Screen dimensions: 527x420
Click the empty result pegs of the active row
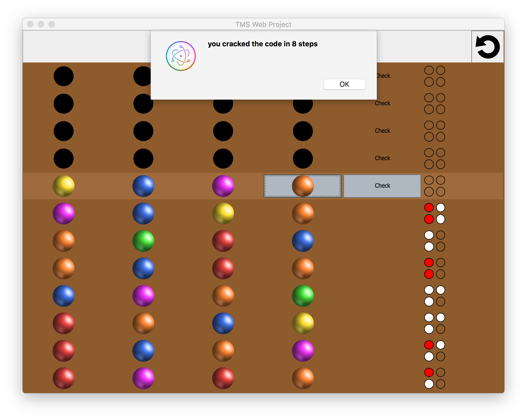click(435, 186)
